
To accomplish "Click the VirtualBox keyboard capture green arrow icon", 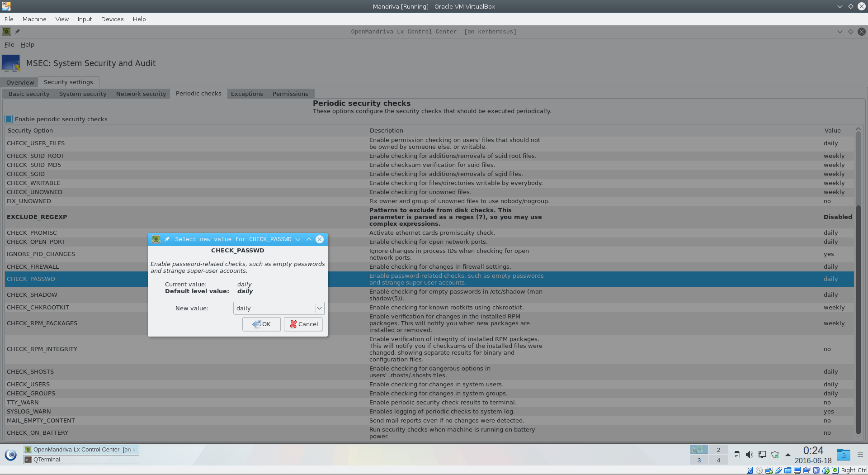I will click(835, 470).
